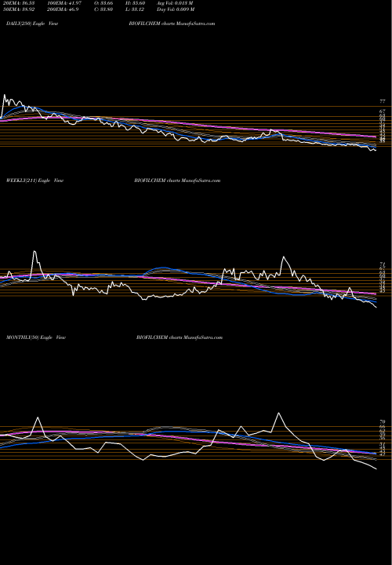Select the open price 'O:' value
The width and height of the screenshot is (392, 565).
103,3
